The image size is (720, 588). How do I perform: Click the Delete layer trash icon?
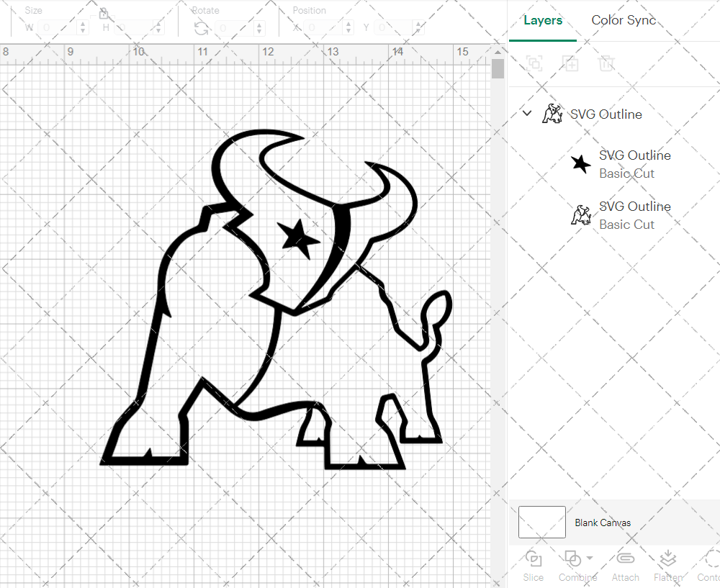pos(606,63)
